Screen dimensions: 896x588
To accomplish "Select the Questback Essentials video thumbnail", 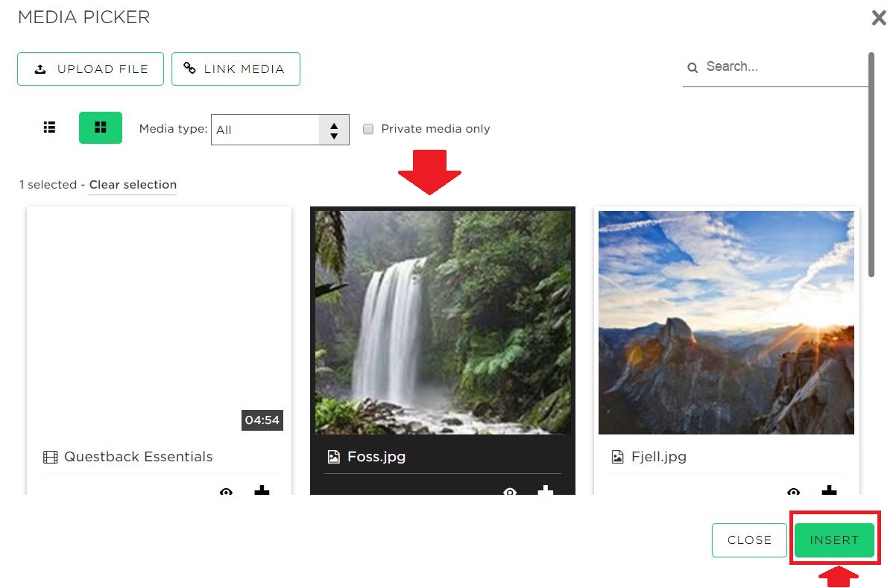I will point(159,322).
